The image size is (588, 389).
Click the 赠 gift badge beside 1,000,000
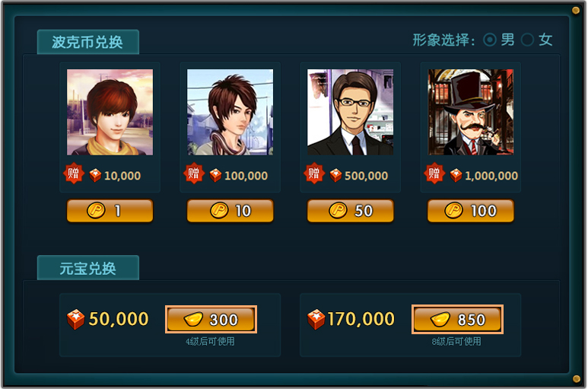tap(434, 174)
